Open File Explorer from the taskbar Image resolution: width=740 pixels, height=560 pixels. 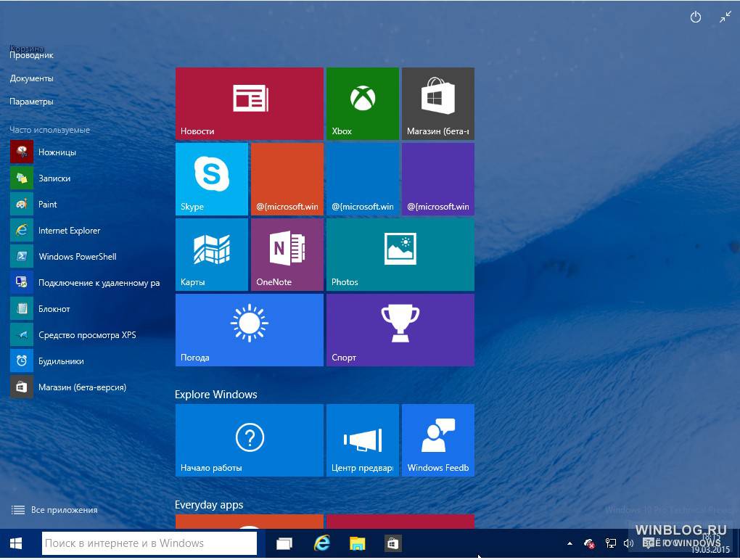pos(357,543)
